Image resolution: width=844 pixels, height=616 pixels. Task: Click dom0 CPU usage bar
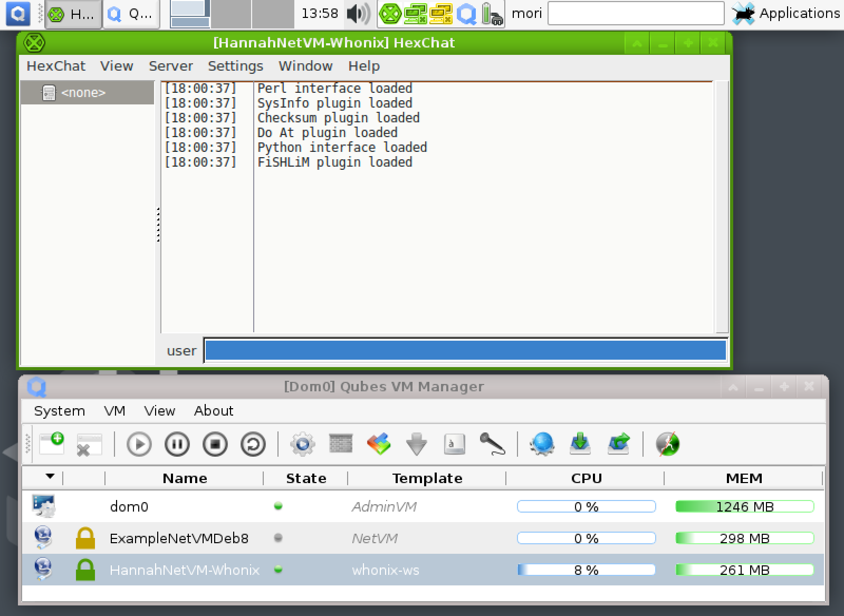tap(586, 507)
